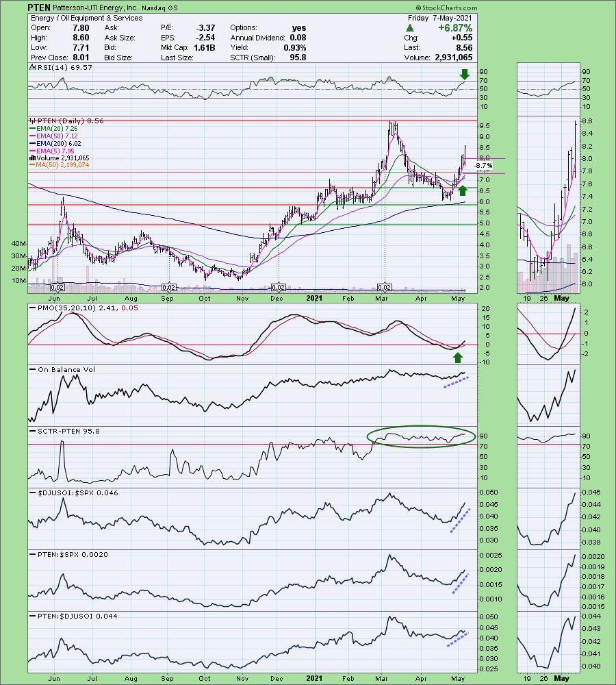Screen dimensions: 616x685
Task: Click the MA(50) 2,199,074 volume legend entry
Action: (60, 165)
